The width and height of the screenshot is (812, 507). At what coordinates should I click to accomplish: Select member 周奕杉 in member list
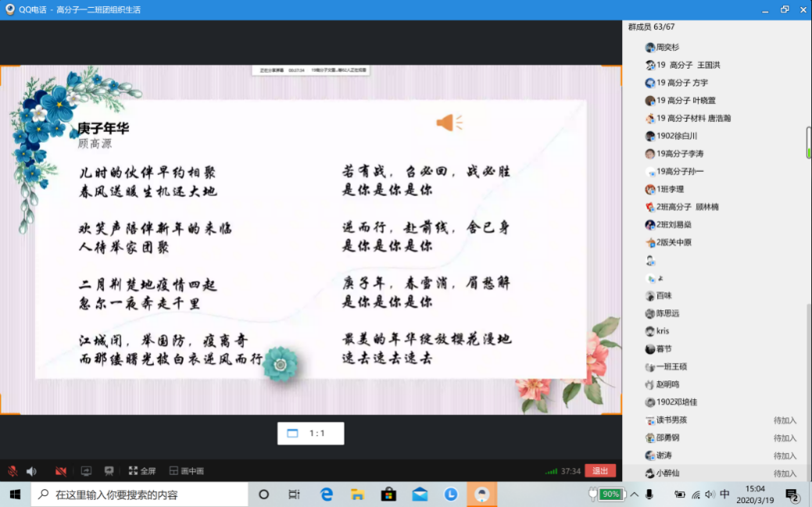point(667,48)
